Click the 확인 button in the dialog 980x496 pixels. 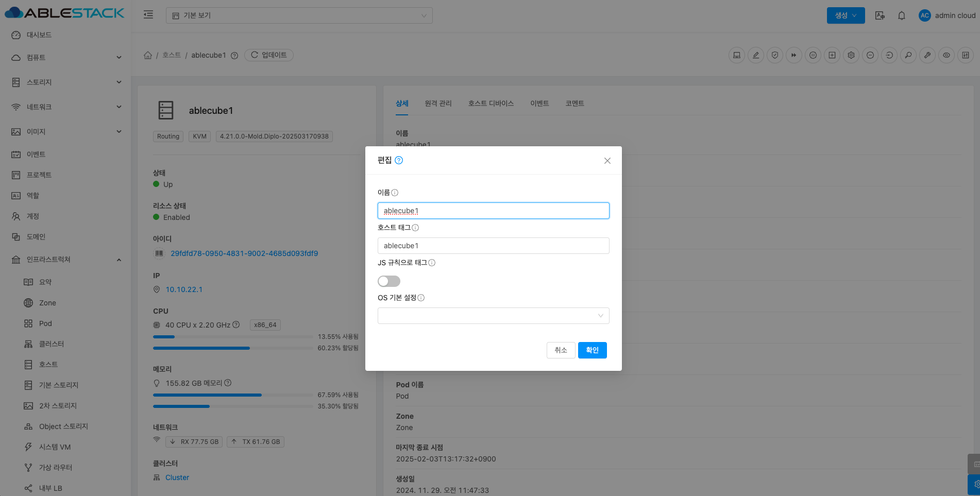click(592, 350)
